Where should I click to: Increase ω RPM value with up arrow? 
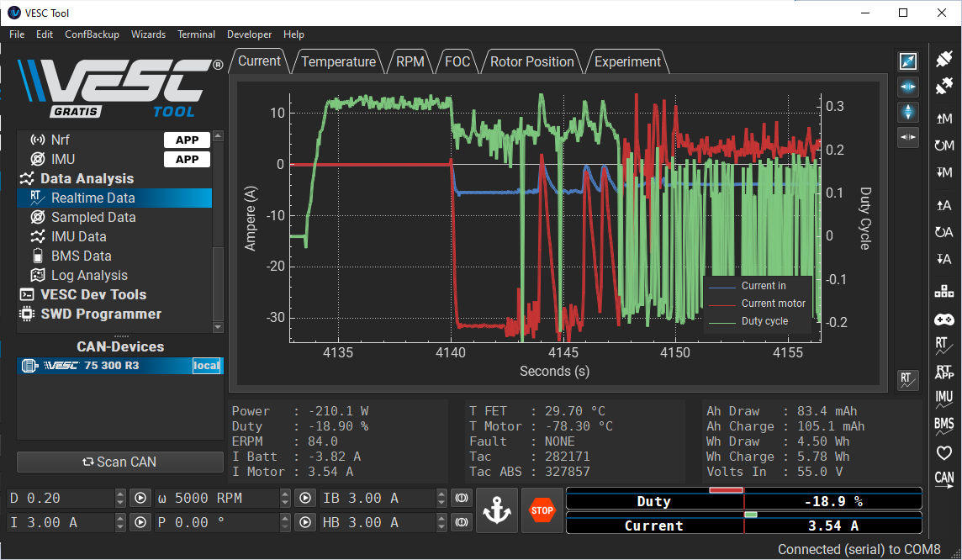point(285,494)
